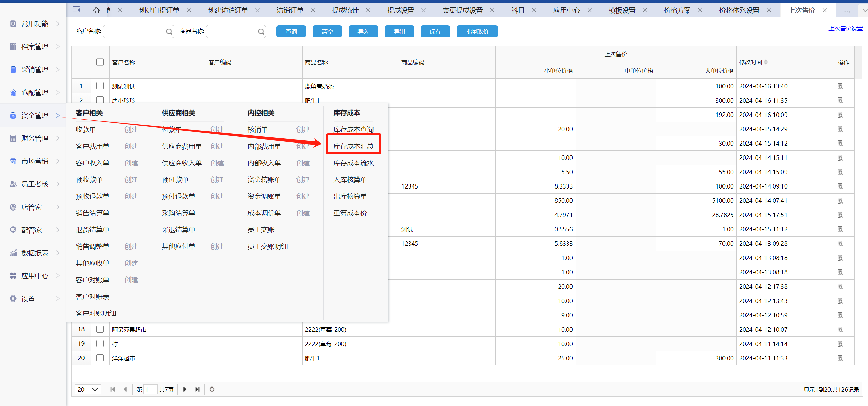Image resolution: width=868 pixels, height=406 pixels.
Task: Go to next page arrow
Action: click(x=185, y=389)
